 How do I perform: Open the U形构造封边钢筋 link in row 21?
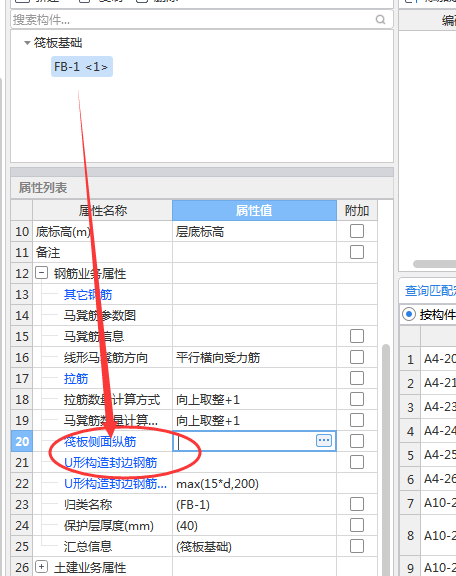pos(111,462)
